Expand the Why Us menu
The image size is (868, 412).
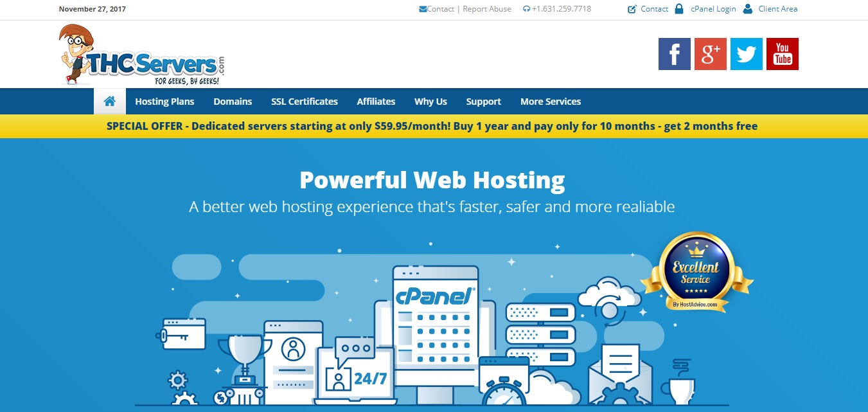(x=430, y=102)
